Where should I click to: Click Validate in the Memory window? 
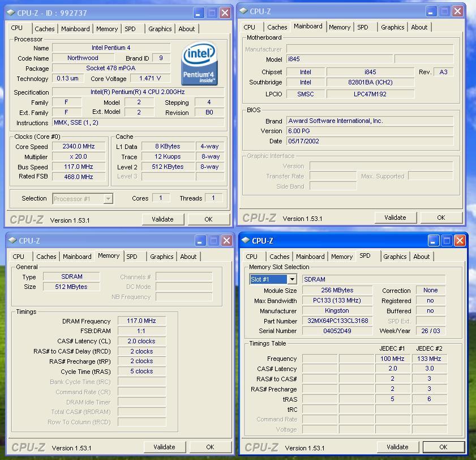164,447
